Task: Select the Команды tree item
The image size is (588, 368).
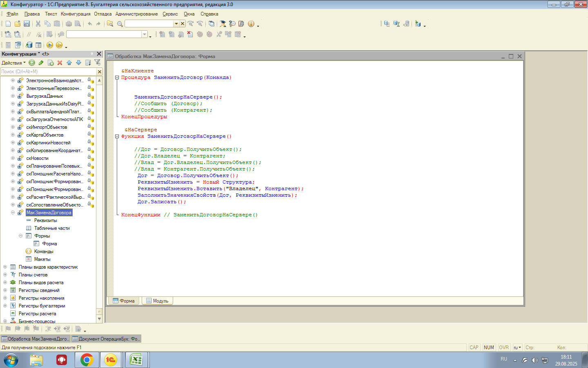Action: click(x=44, y=251)
